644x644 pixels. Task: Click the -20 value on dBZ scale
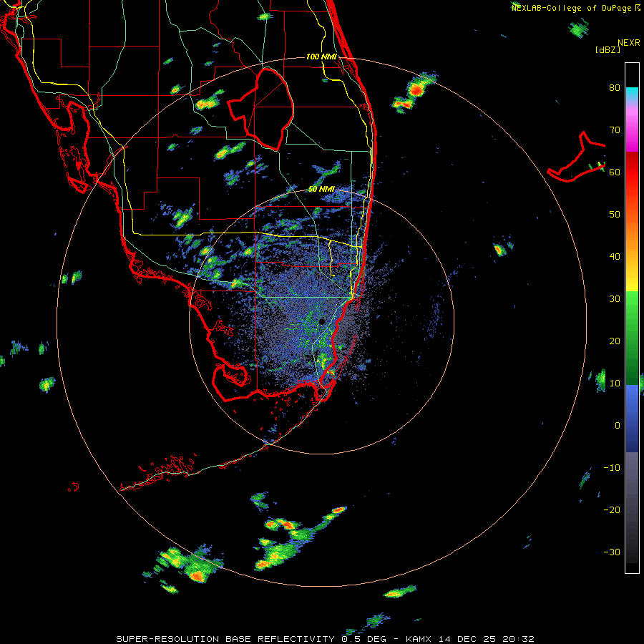[x=612, y=510]
